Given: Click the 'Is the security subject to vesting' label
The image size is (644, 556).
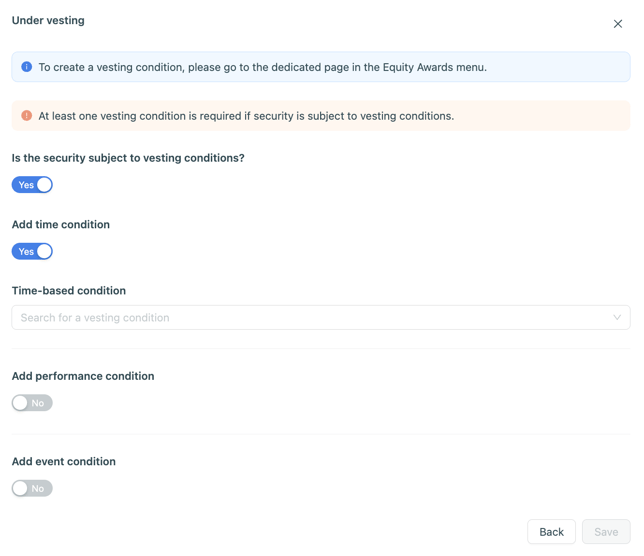Looking at the screenshot, I should 128,158.
